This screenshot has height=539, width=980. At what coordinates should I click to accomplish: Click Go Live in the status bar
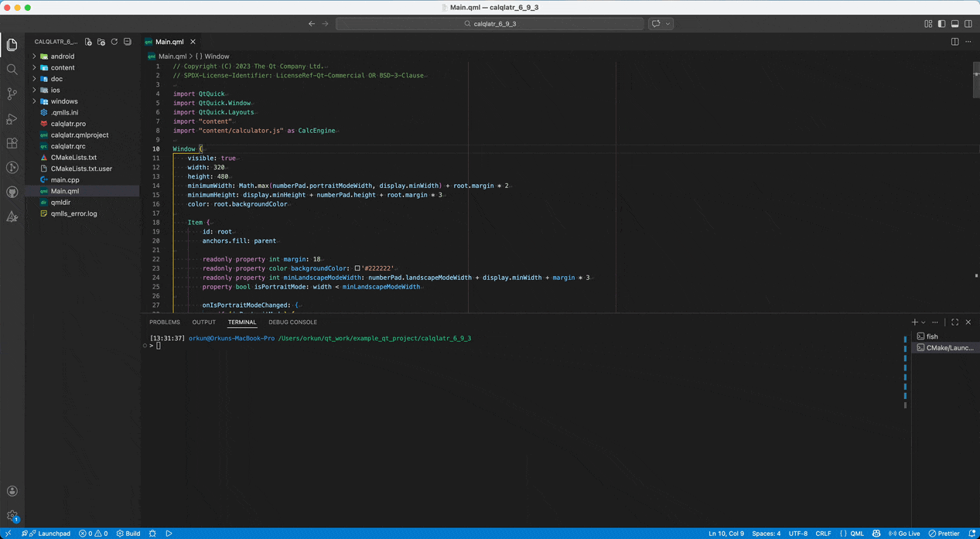[x=903, y=533]
